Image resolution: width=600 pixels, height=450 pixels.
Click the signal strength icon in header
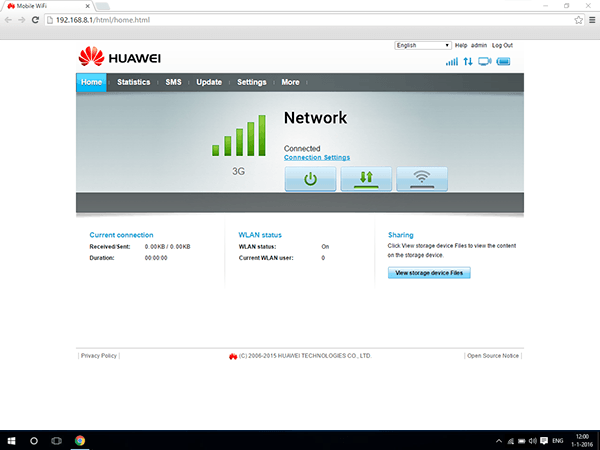[452, 62]
